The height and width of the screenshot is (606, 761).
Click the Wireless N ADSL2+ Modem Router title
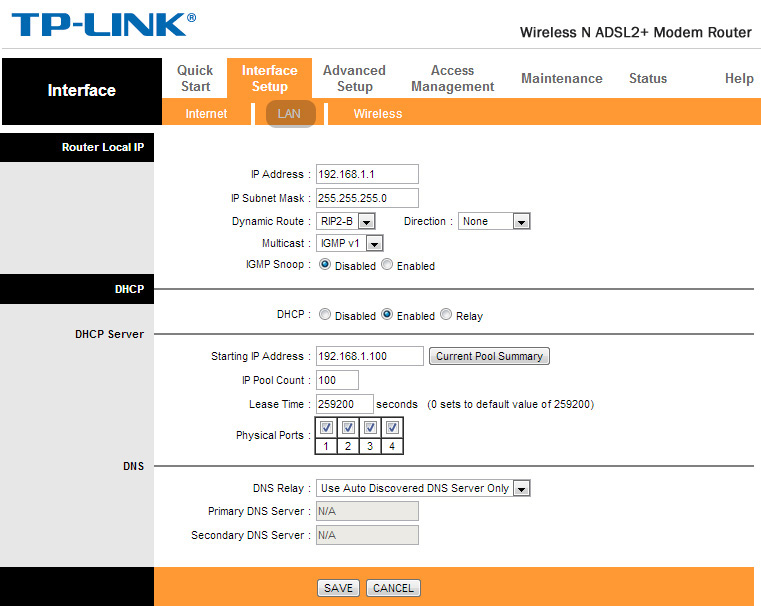point(636,33)
